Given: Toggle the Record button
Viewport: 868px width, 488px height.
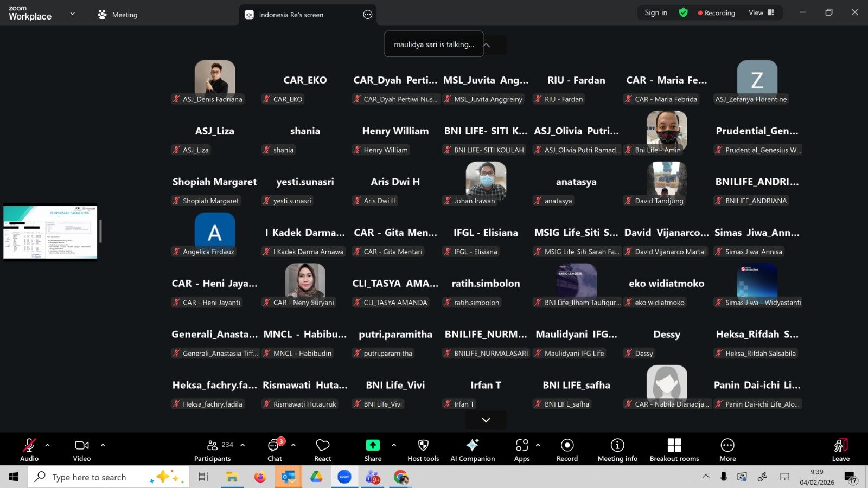Looking at the screenshot, I should click(567, 450).
